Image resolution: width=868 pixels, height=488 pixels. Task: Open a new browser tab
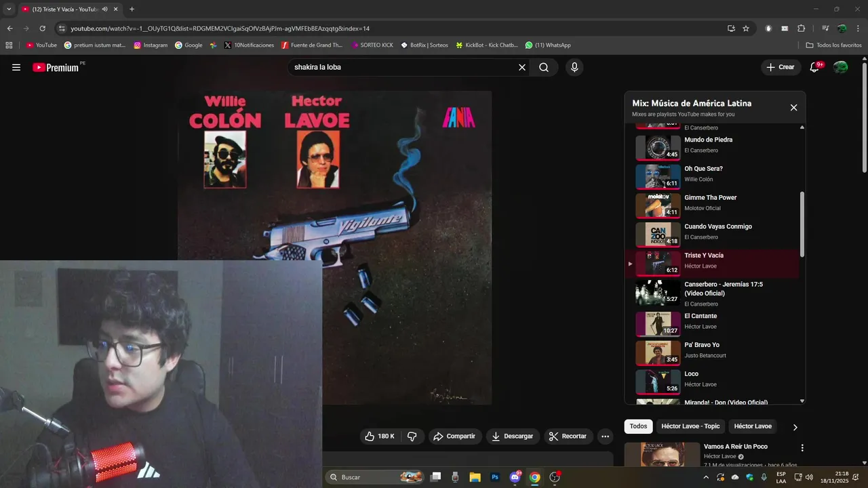point(132,9)
